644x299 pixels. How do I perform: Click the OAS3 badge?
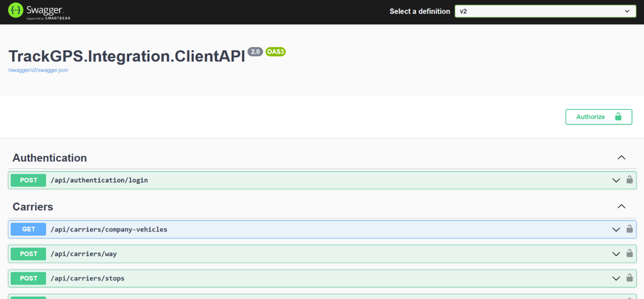point(275,52)
